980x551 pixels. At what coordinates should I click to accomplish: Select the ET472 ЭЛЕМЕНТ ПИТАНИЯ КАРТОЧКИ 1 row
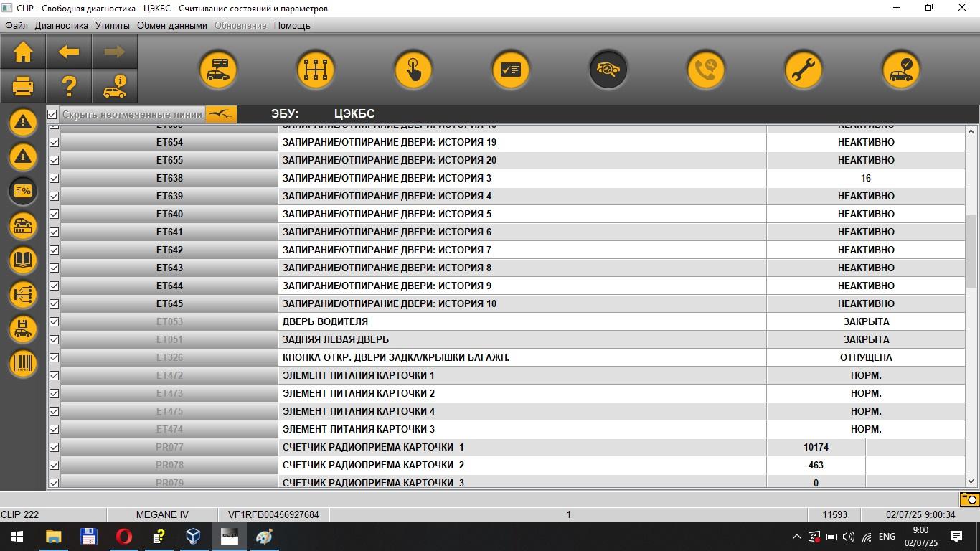507,375
